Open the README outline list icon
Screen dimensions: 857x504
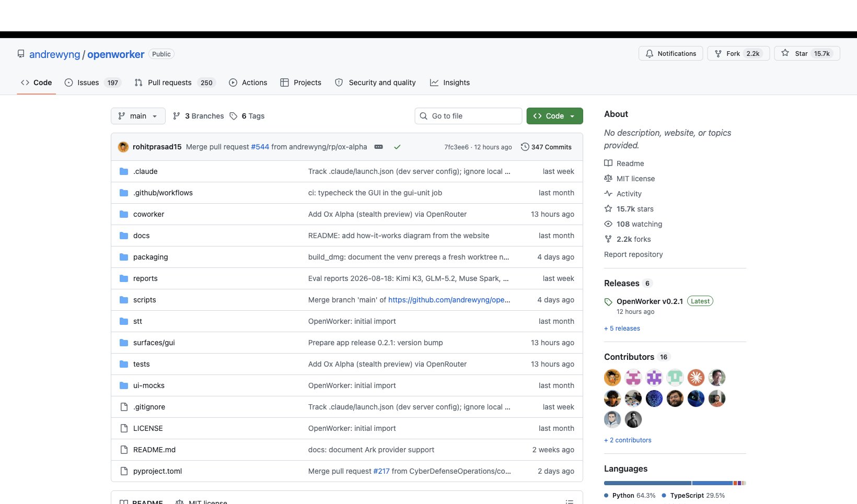click(x=569, y=501)
